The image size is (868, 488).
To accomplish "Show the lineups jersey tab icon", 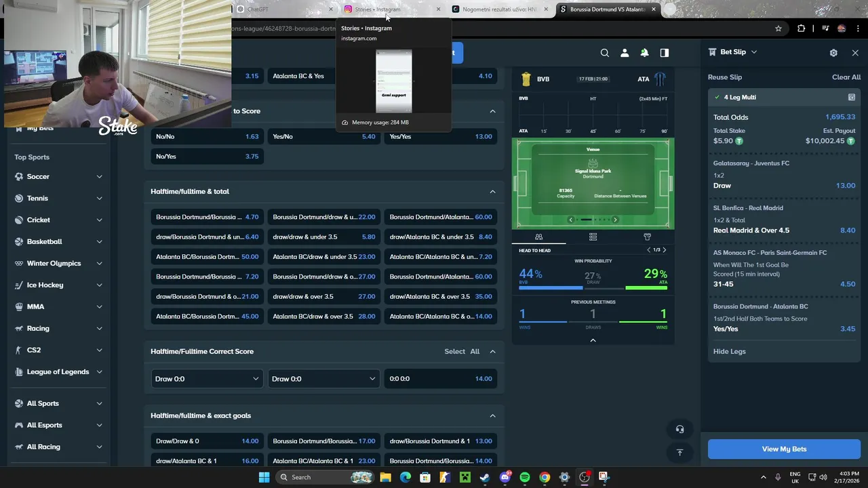I will click(647, 237).
